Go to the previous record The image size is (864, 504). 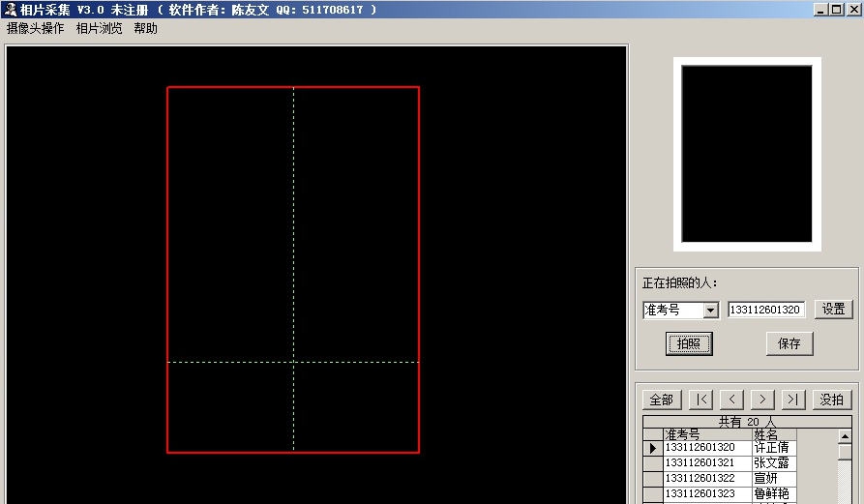731,400
